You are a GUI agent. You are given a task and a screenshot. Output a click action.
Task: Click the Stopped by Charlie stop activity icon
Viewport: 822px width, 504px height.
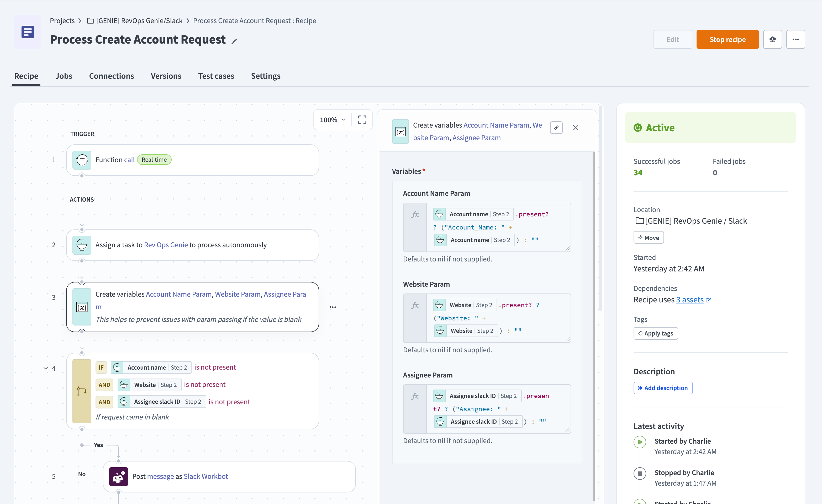click(640, 473)
